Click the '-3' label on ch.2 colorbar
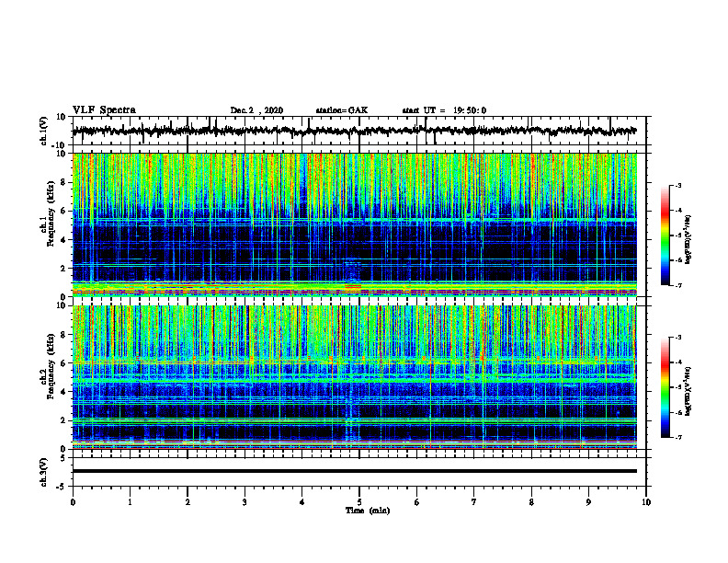This screenshot has height=563, width=728. tap(678, 338)
